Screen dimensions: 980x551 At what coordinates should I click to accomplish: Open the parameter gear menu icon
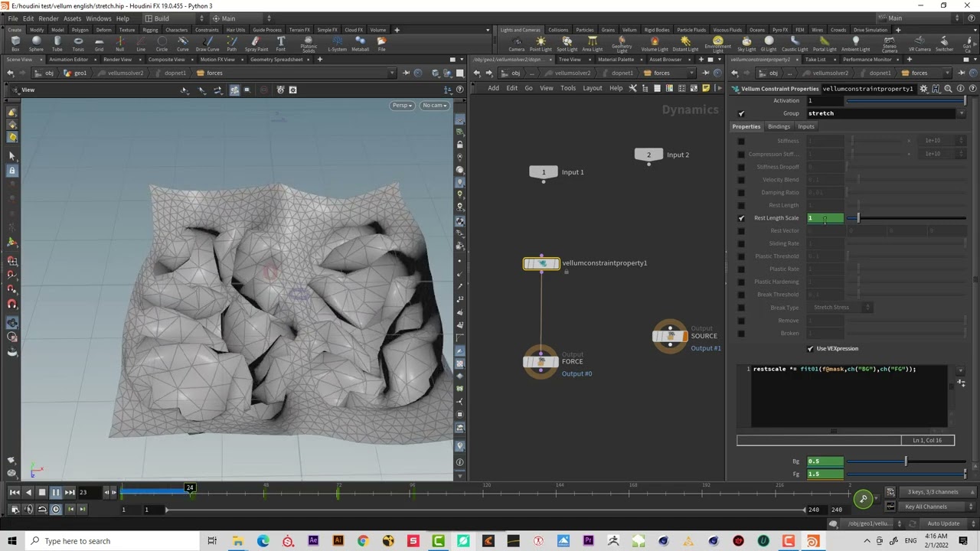pos(923,89)
